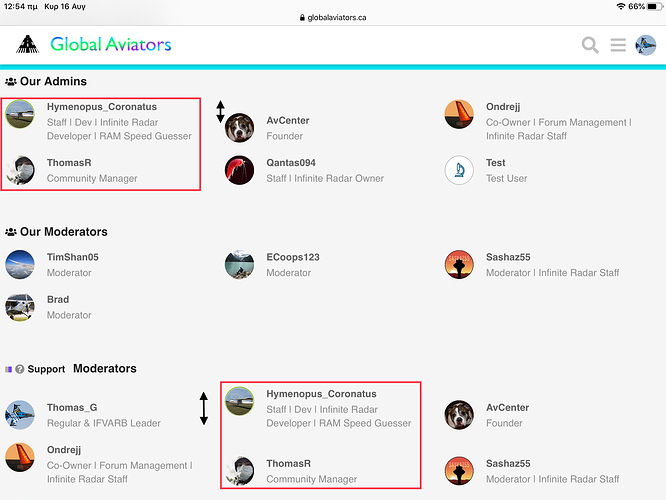This screenshot has height=500, width=666.
Task: Open the search magnifier icon
Action: (590, 45)
